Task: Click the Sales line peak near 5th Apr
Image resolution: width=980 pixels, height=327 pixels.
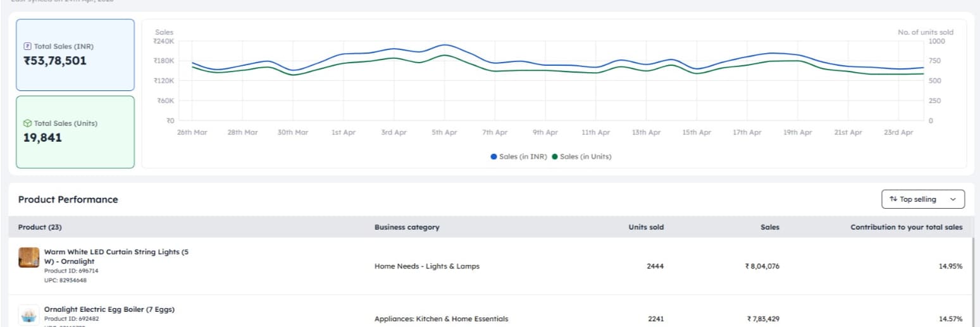Action: pos(445,45)
